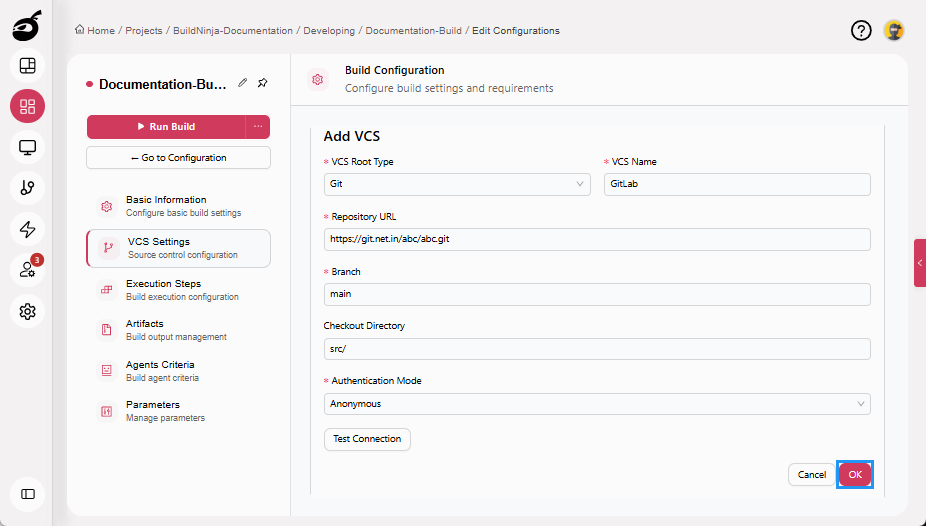Screen dimensions: 926x526
Task: Open the dashboard layout sidebar icon
Action: point(27,66)
